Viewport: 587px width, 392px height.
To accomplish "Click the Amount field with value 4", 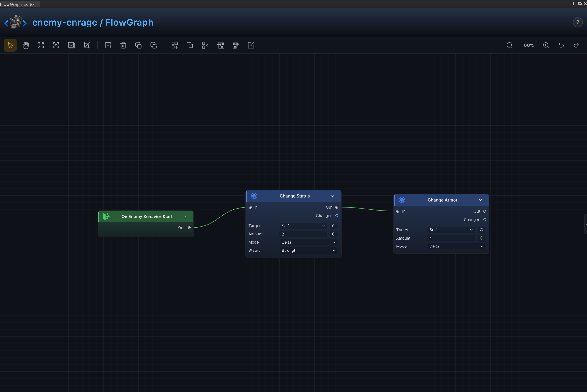I will (x=451, y=238).
